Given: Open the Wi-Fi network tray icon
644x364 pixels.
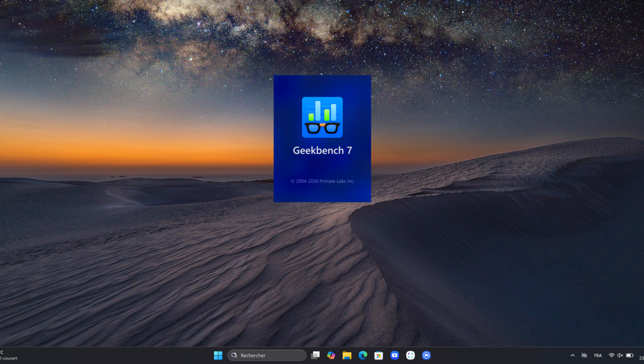Looking at the screenshot, I should point(612,355).
